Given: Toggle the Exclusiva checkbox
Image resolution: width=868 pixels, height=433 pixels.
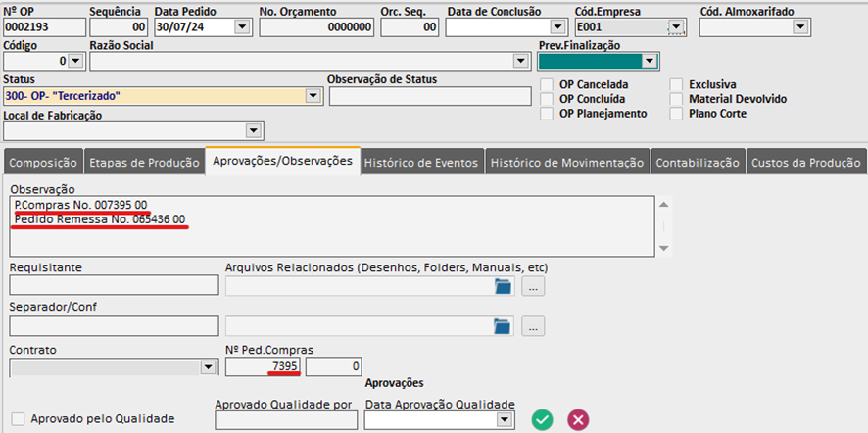Looking at the screenshot, I should tap(676, 85).
